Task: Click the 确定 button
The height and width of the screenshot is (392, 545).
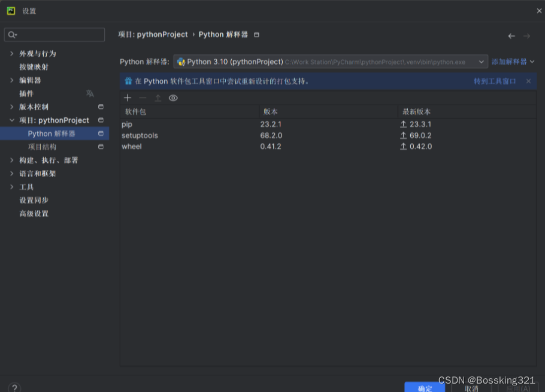Action: 425,387
